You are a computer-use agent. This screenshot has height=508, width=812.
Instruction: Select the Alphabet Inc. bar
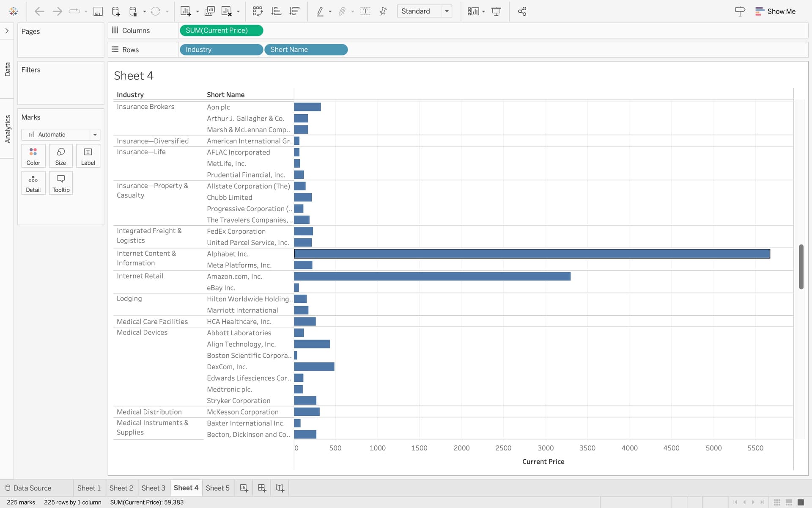click(x=532, y=254)
